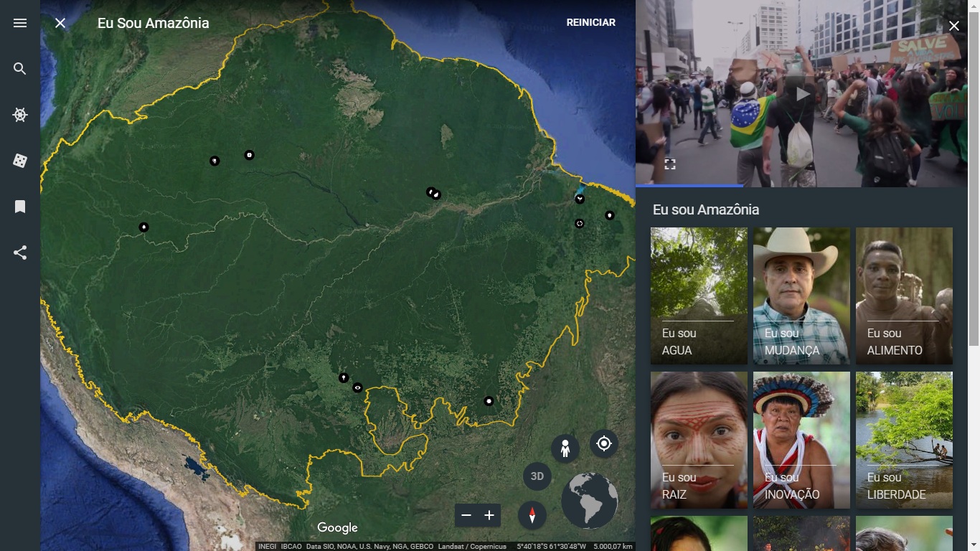The height and width of the screenshot is (551, 980).
Task: Click the share icon in sidebar
Action: [x=20, y=253]
